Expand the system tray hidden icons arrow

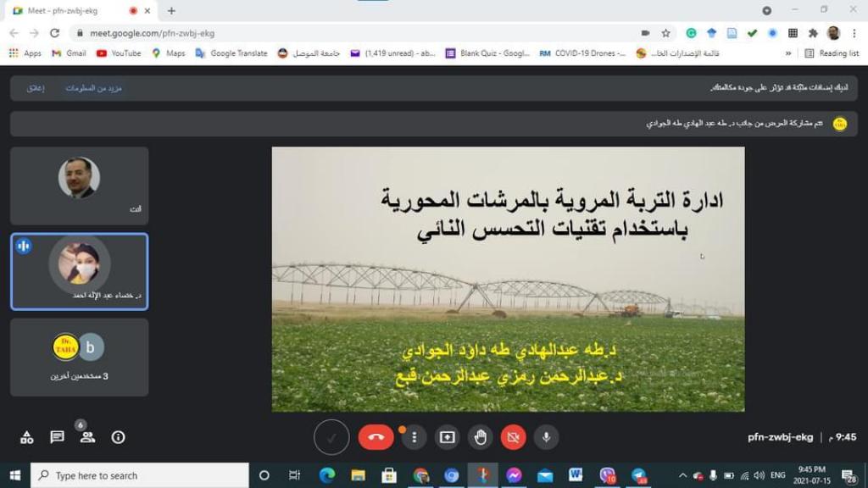682,475
